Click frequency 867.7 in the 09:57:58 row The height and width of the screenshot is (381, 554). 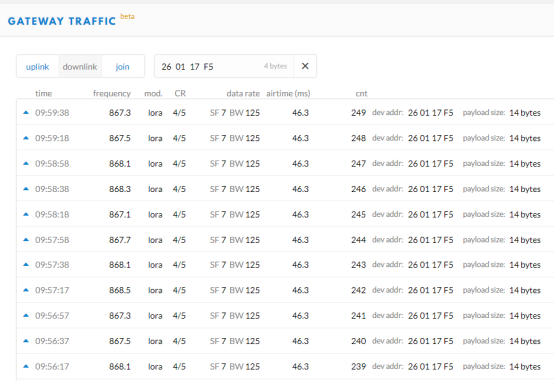tap(120, 240)
